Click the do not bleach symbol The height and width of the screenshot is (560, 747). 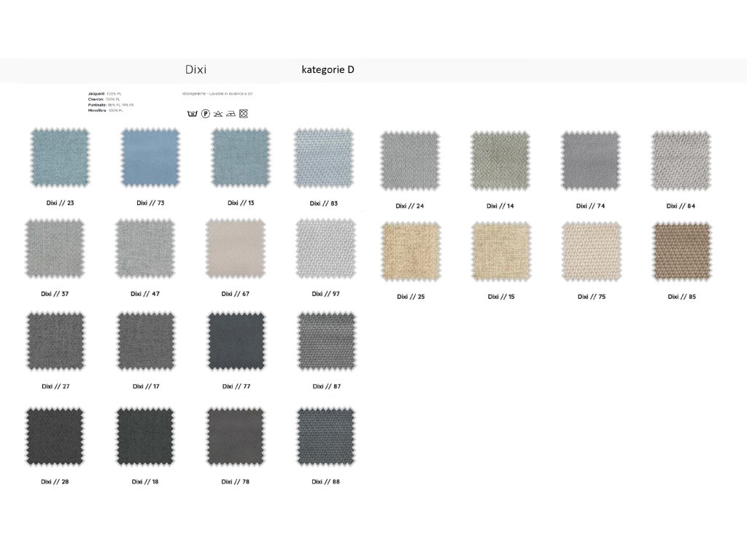coord(218,114)
